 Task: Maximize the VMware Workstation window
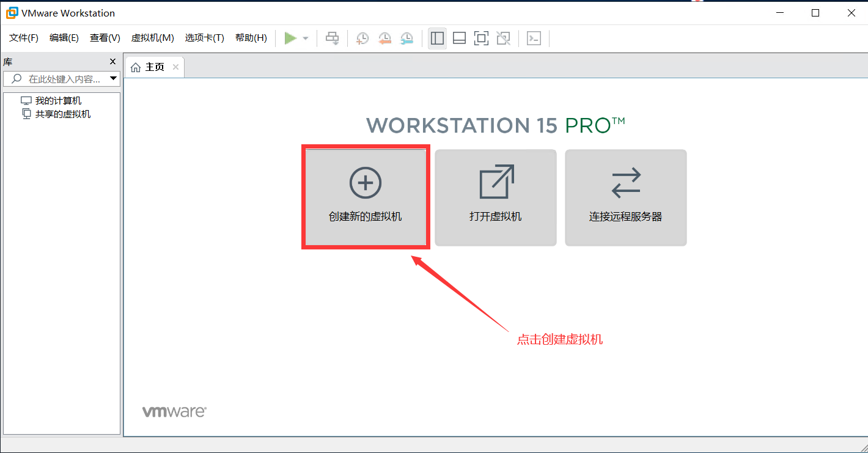point(815,13)
